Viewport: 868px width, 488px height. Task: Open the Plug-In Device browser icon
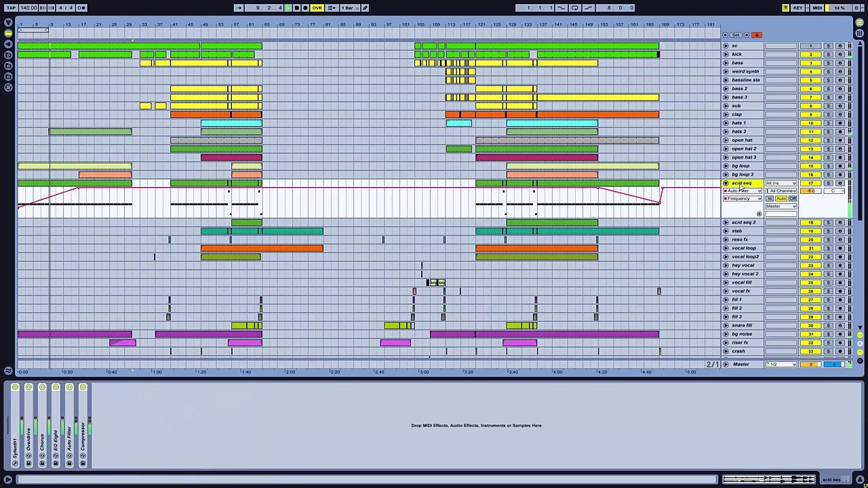(x=8, y=44)
